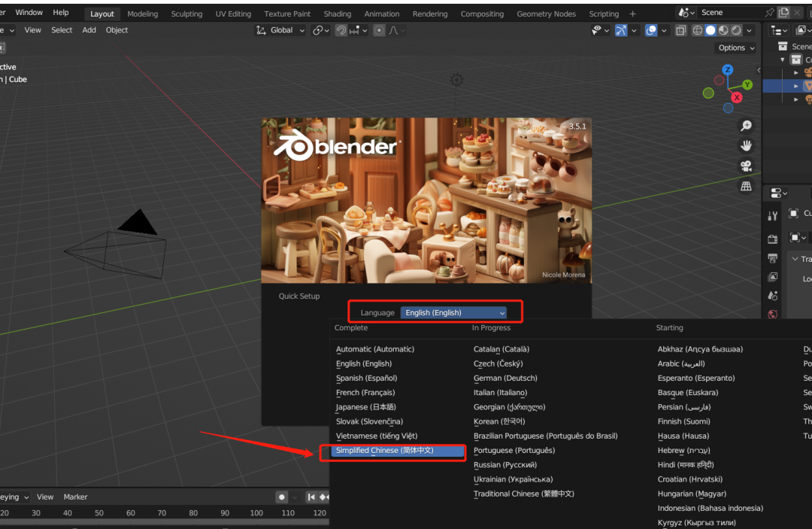Click the Move View hand icon
The image size is (812, 529).
pyautogui.click(x=747, y=145)
